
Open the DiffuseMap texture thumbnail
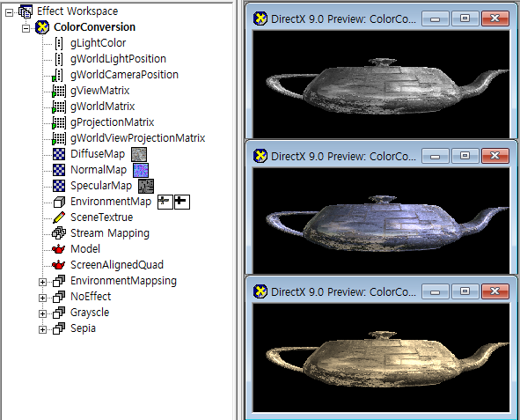[139, 155]
